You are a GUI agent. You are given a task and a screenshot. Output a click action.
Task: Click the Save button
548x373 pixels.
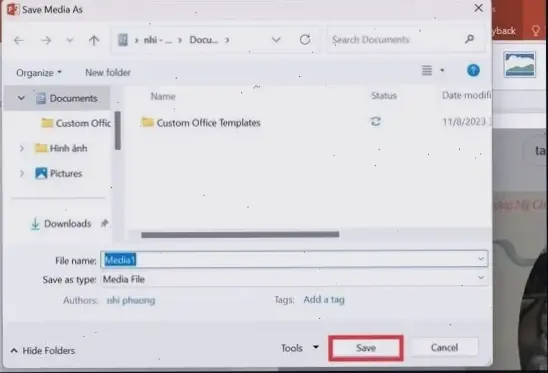[366, 348]
